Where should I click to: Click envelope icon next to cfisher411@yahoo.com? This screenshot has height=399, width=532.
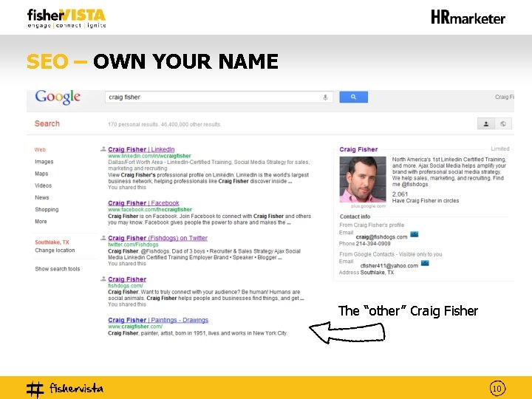pyautogui.click(x=425, y=263)
